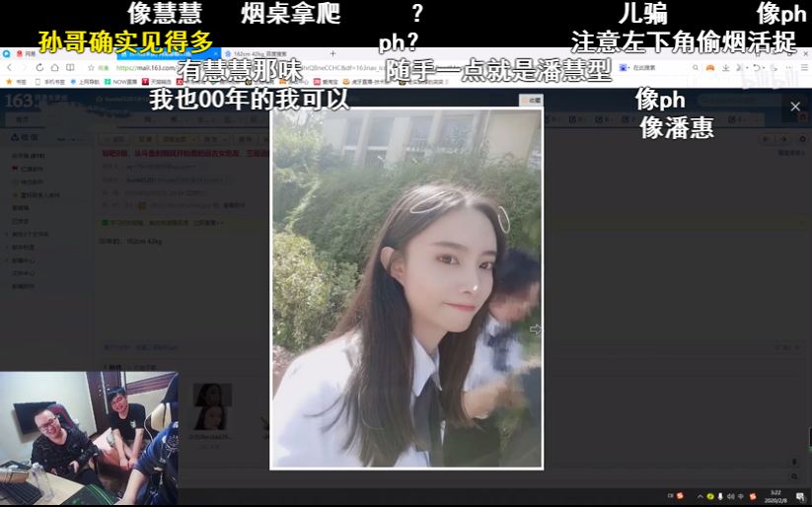
Task: Open the three-dots more tools icon
Action: pos(788,68)
